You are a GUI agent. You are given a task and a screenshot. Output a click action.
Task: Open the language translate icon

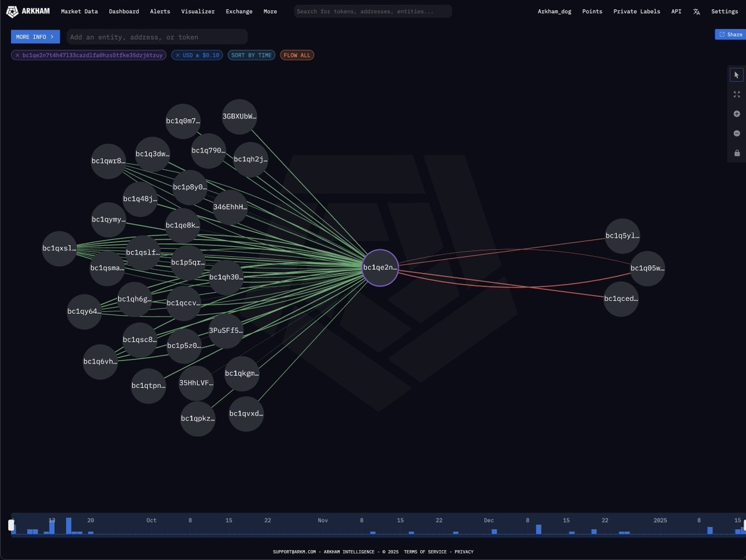pos(696,11)
